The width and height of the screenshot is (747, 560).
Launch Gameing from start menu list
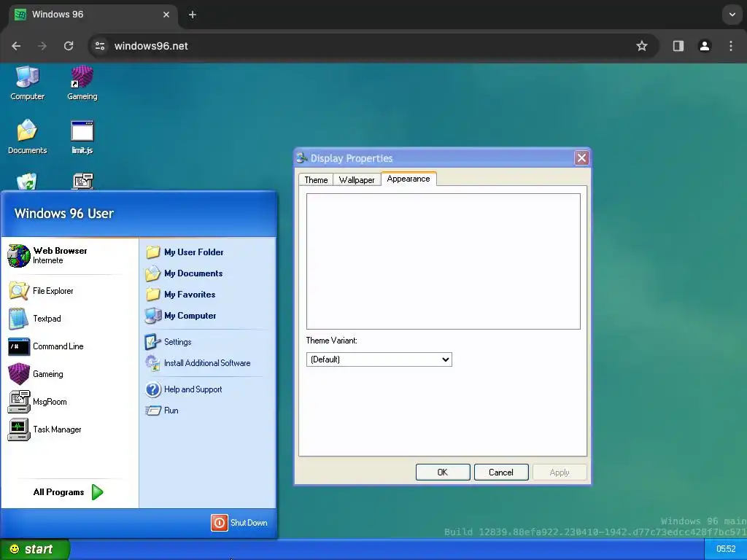point(36,374)
